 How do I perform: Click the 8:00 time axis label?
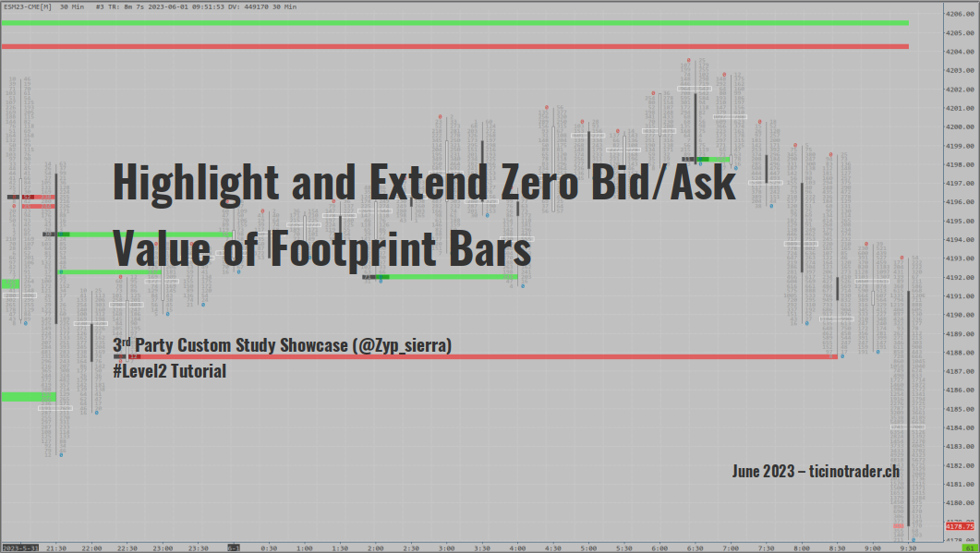click(801, 548)
